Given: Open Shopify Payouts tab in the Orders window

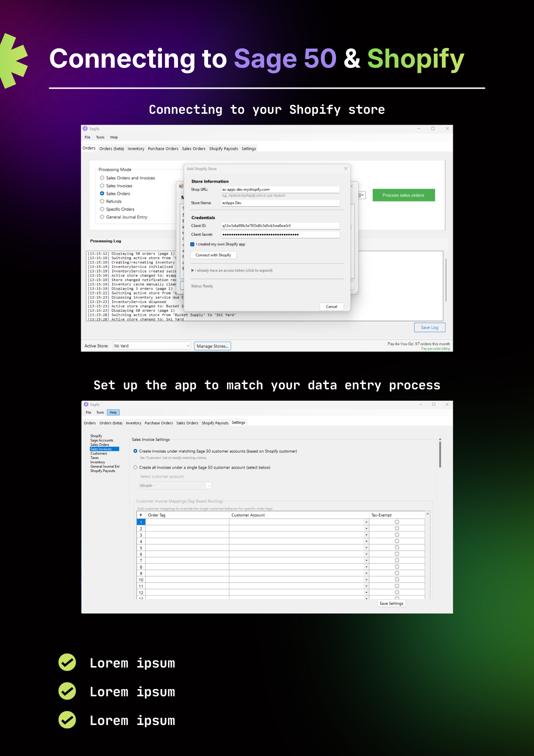Looking at the screenshot, I should (x=224, y=149).
